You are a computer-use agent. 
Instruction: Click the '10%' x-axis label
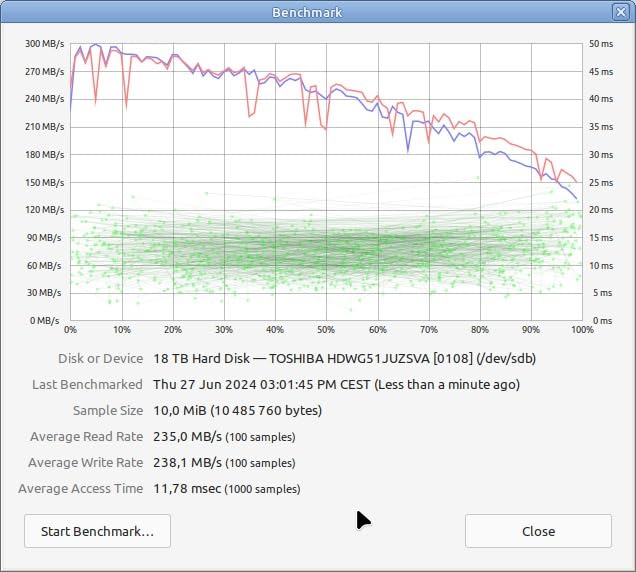(122, 330)
